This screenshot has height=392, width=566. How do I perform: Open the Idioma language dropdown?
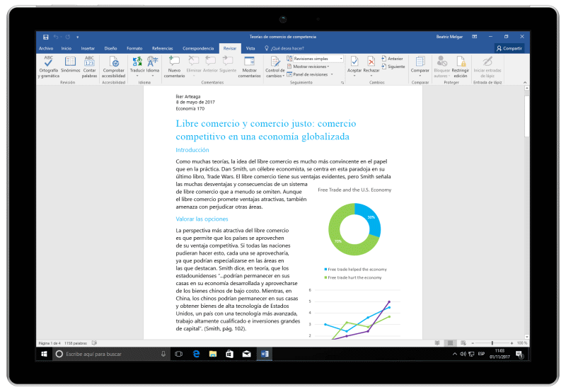[153, 66]
